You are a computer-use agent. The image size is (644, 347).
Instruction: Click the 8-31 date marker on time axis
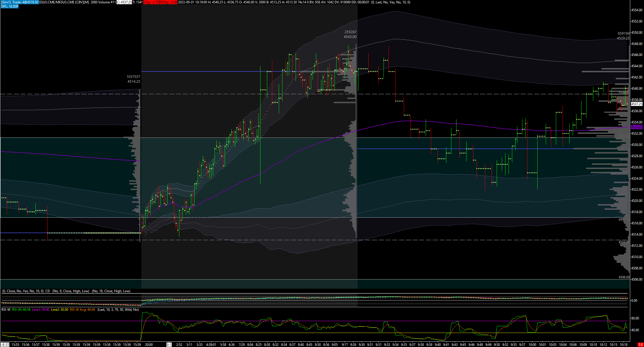pyautogui.click(x=5, y=344)
